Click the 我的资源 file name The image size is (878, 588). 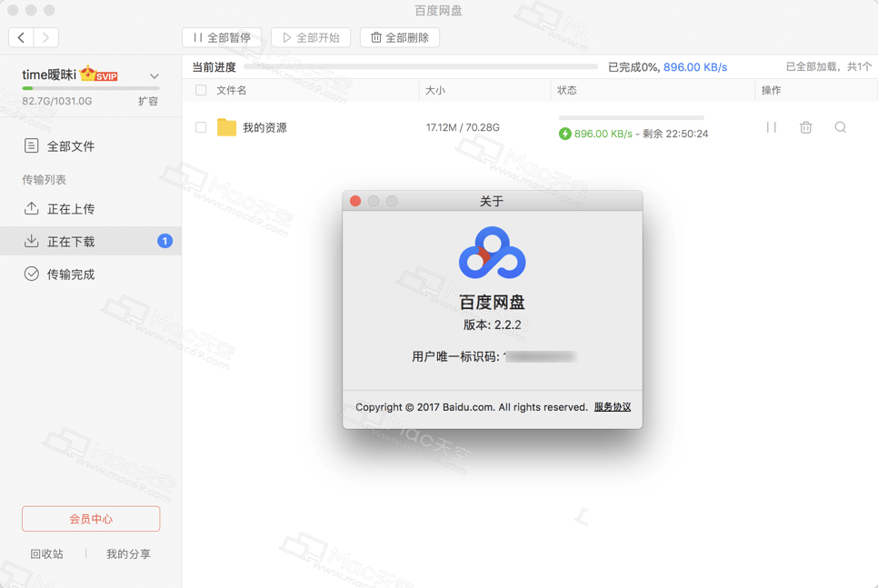pos(264,127)
